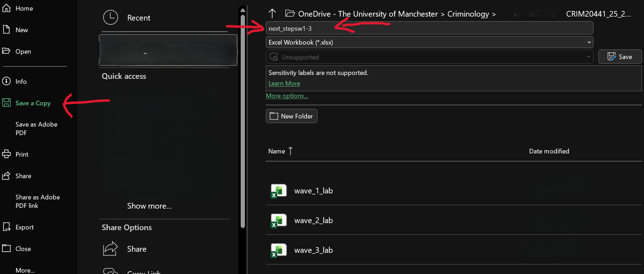Image resolution: width=644 pixels, height=274 pixels.
Task: Click the Print icon in the sidebar
Action: pos(6,154)
